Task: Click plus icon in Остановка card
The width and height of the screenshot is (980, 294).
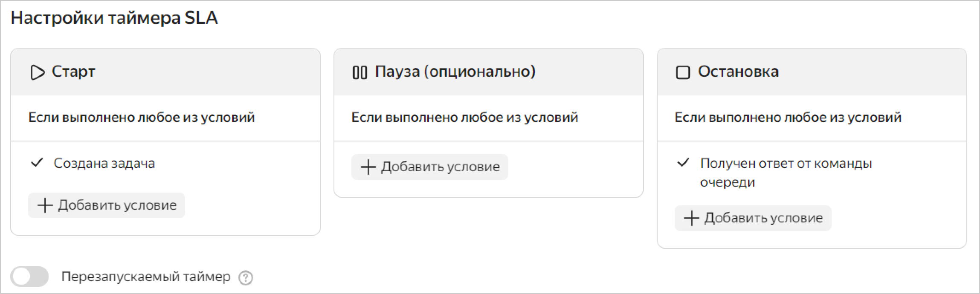Action: (x=691, y=218)
